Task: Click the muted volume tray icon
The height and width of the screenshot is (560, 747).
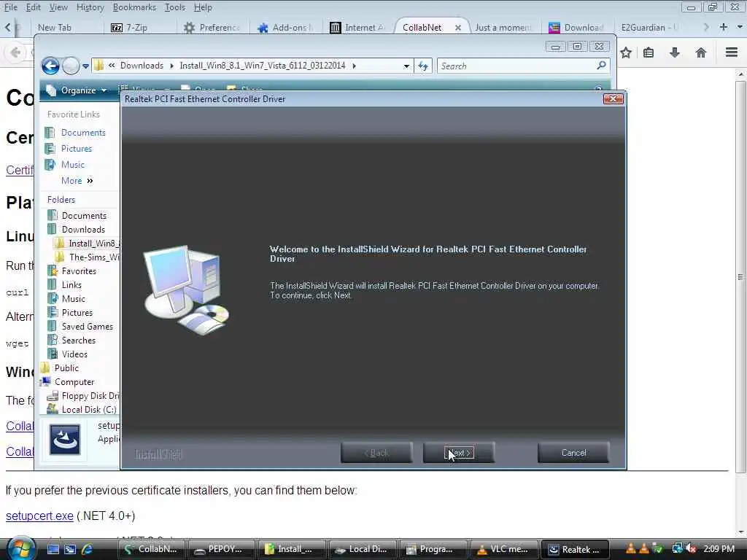Action: pyautogui.click(x=691, y=549)
